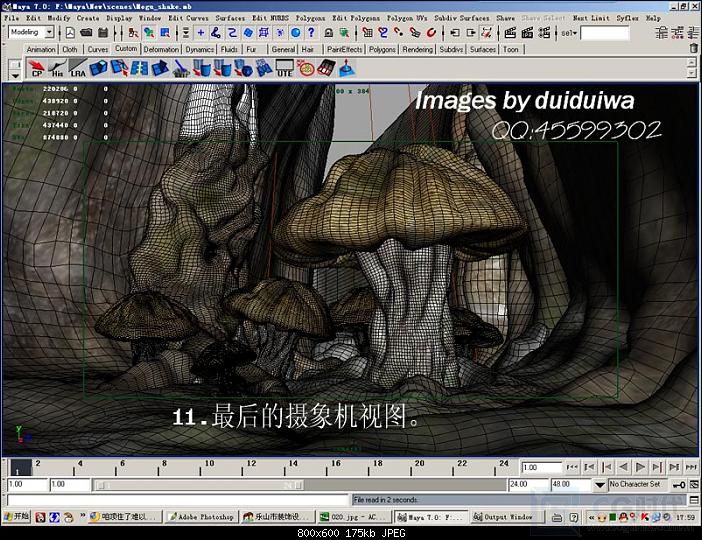Screen dimensions: 702x540
Task: Switch to the Animation shelf tab
Action: point(41,49)
